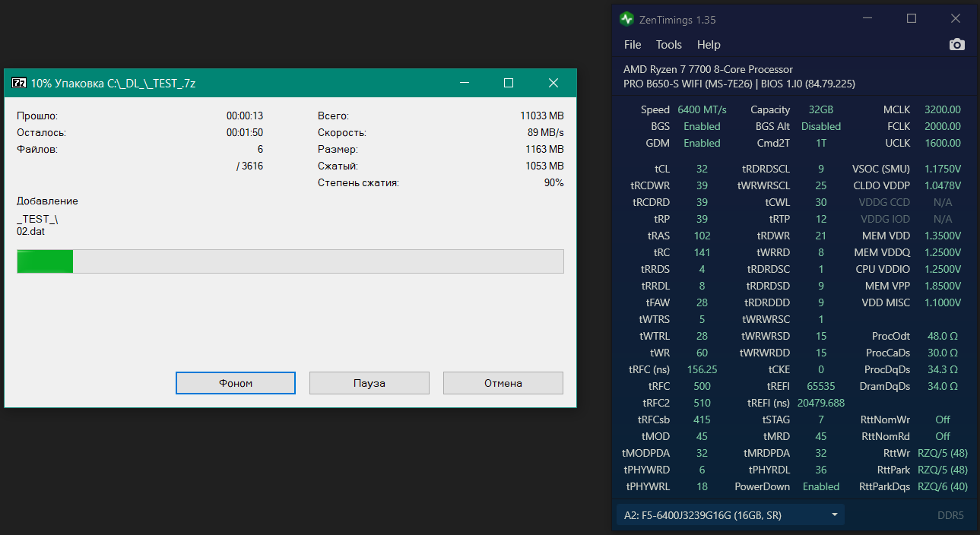980x535 pixels.
Task: Click the tRFC (ns) value 156.25
Action: pos(702,369)
